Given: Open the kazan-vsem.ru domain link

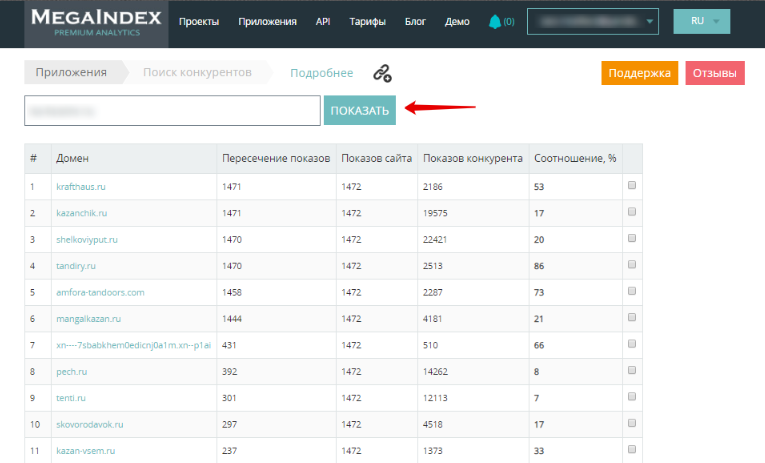Looking at the screenshot, I should (x=85, y=451).
